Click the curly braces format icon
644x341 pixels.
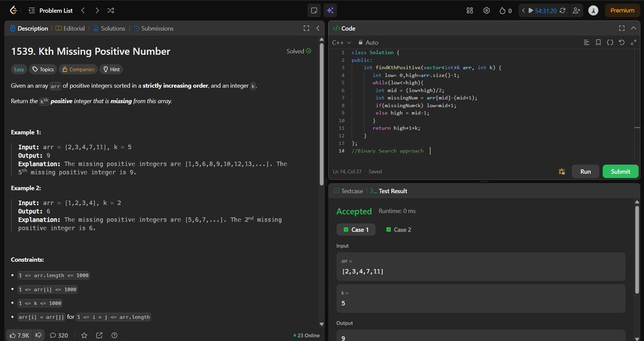610,42
